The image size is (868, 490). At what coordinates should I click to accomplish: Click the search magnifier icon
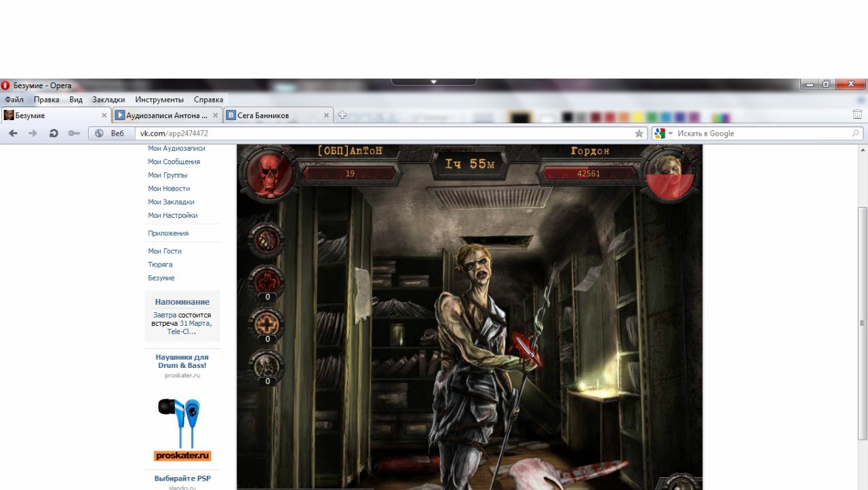click(856, 134)
